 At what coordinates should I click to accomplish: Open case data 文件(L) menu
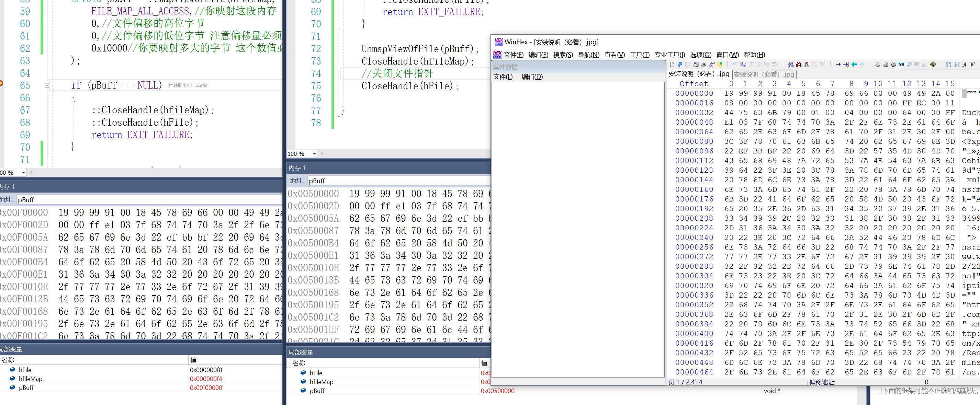tap(503, 77)
